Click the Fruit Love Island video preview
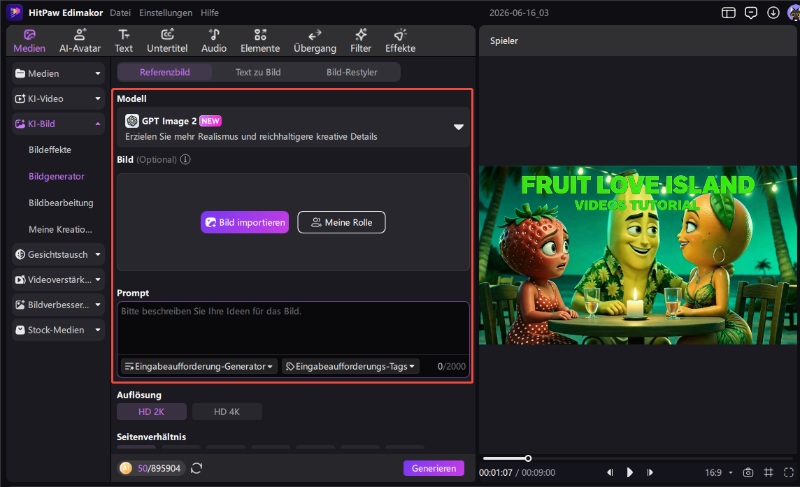800x487 pixels. (638, 255)
